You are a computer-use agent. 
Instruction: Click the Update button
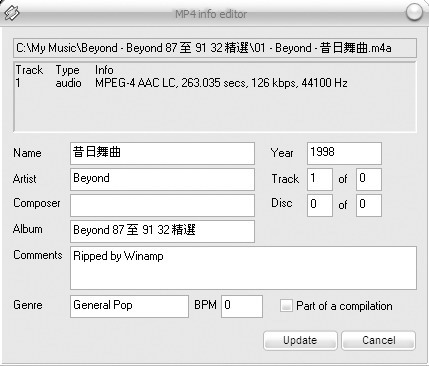(300, 340)
